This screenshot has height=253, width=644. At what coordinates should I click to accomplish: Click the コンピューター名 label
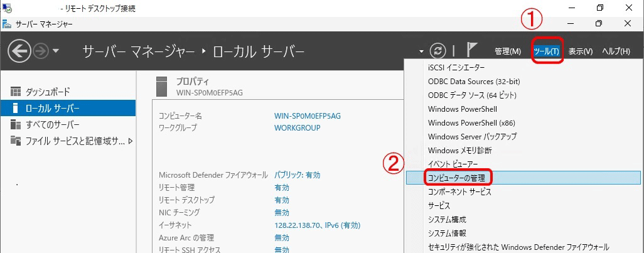pos(180,116)
